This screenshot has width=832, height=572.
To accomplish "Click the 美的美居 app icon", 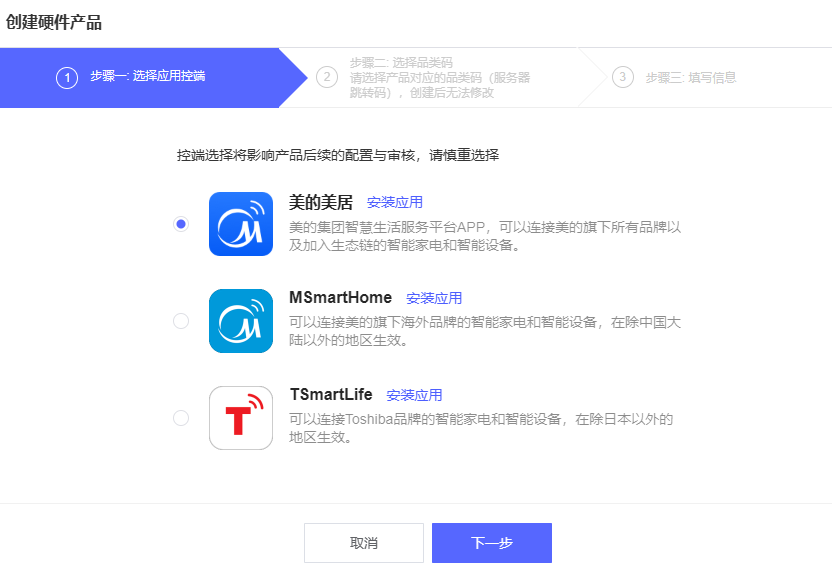I will click(241, 224).
